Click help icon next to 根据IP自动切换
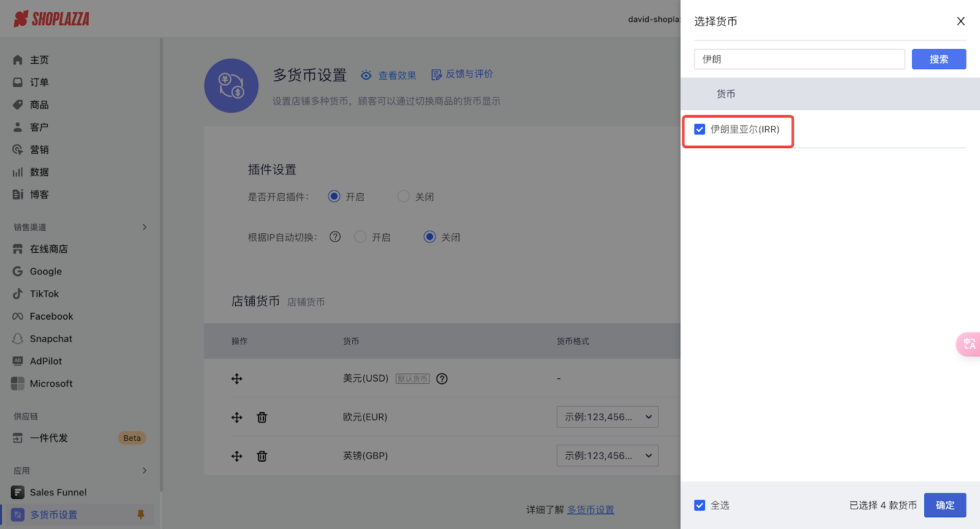 tap(335, 237)
